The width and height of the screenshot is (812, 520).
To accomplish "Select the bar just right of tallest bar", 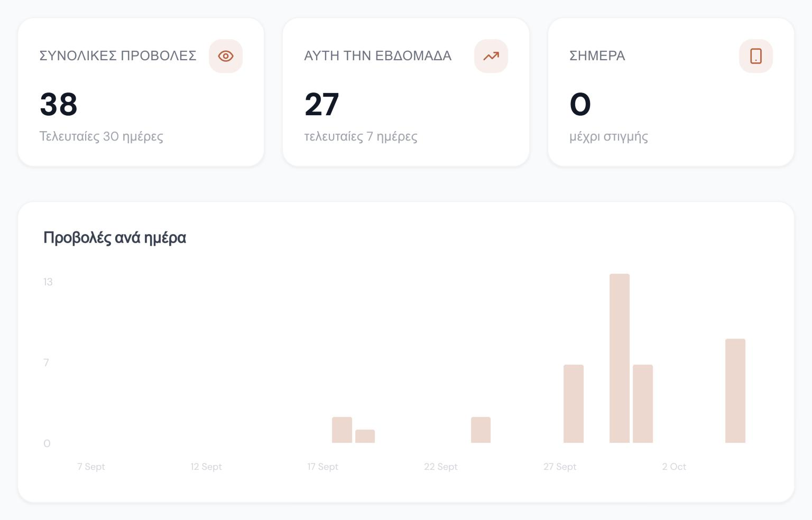I will [643, 404].
